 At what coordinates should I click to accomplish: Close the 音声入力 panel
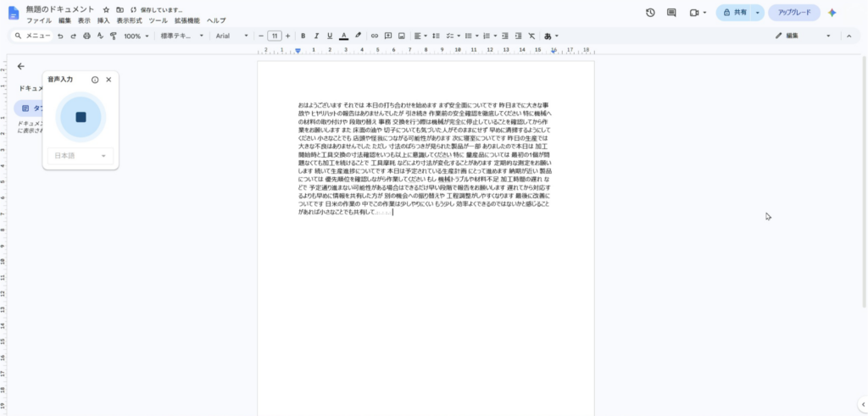point(108,80)
